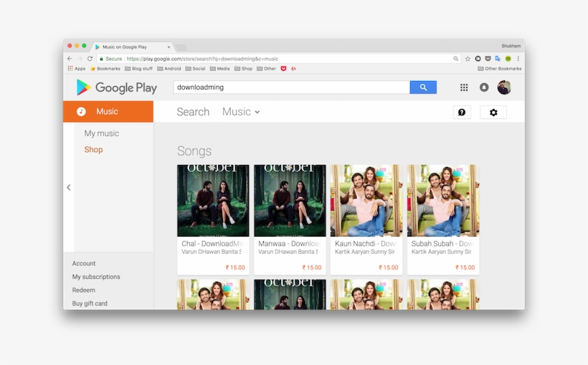588x365 pixels.
Task: Open the Account link
Action: [x=84, y=263]
